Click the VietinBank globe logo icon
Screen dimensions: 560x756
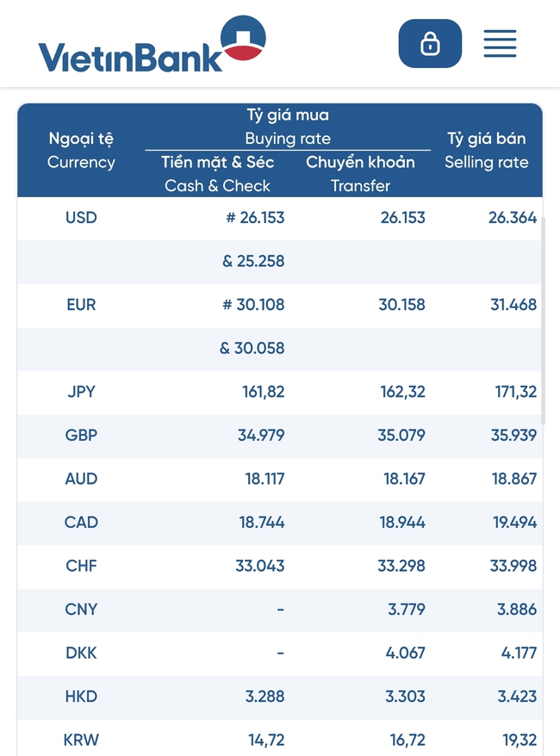tap(242, 40)
